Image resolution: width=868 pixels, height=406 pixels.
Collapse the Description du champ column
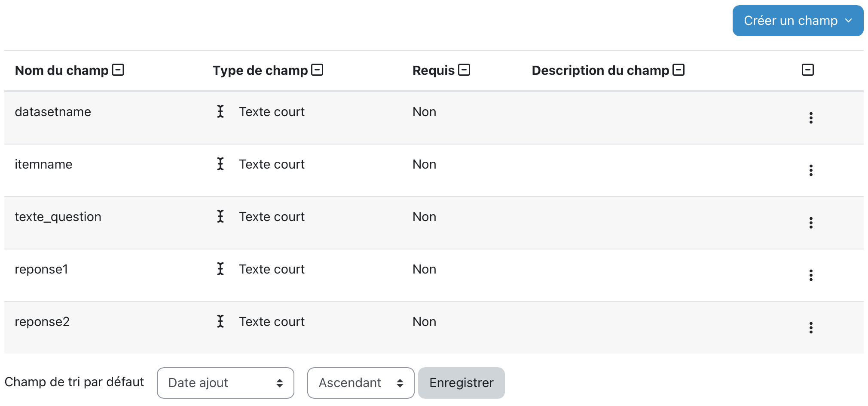click(x=679, y=70)
